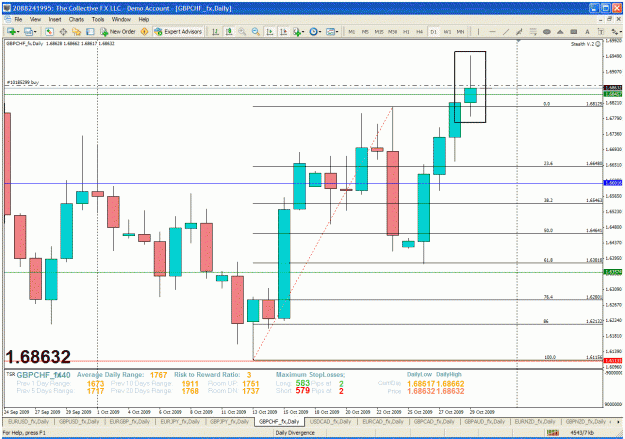This screenshot has height=439, width=625.
Task: Select the Vertical Line drawing tool
Action: 478,31
